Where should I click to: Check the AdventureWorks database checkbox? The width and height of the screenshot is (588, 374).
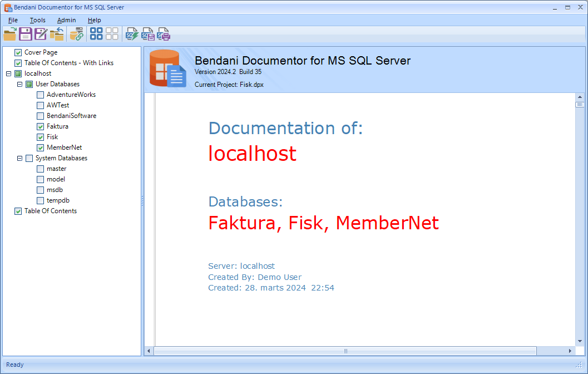41,95
